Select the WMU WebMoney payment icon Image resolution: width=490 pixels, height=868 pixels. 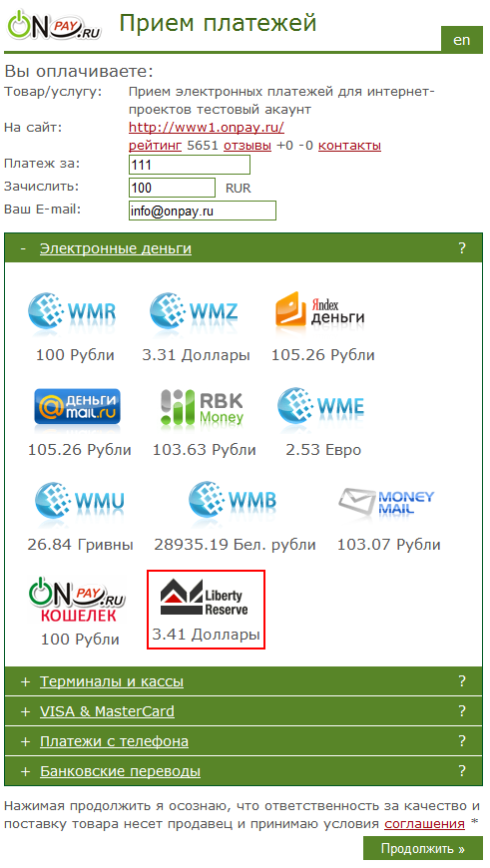79,502
